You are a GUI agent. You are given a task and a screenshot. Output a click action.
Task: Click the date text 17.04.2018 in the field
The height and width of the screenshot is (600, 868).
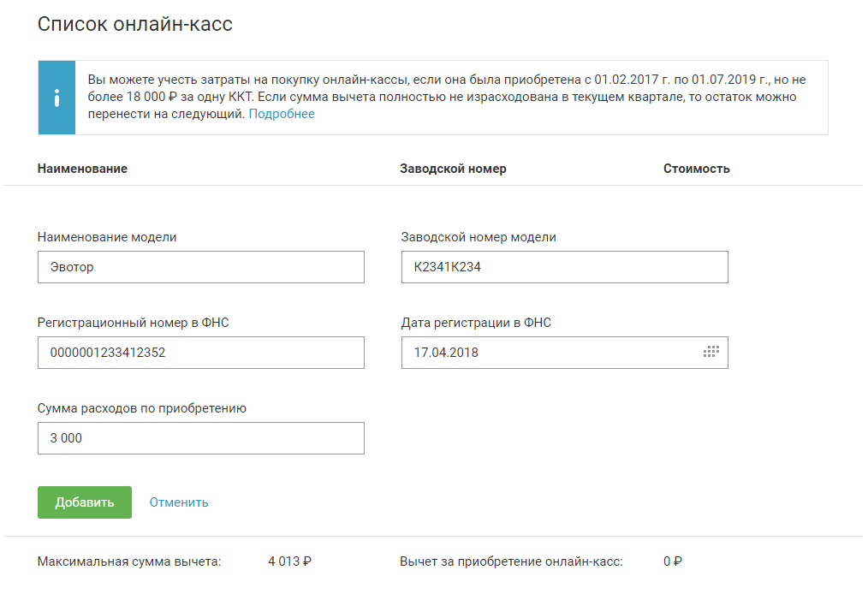tap(446, 352)
